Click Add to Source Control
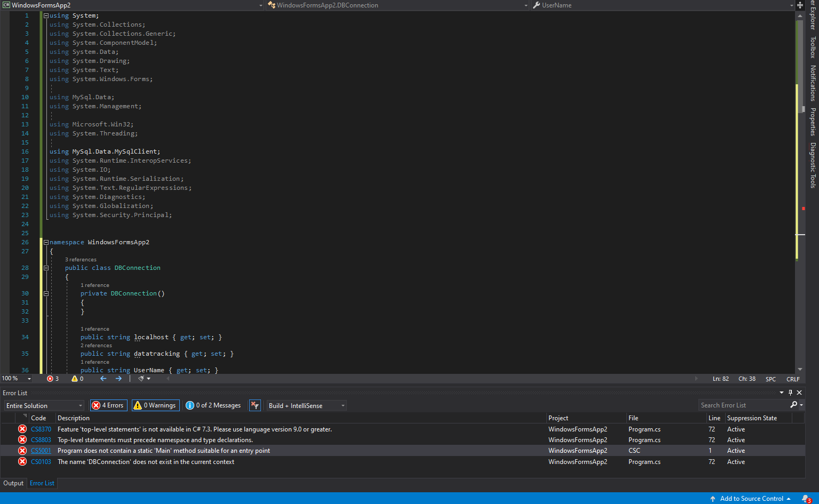This screenshot has height=504, width=819. point(752,498)
